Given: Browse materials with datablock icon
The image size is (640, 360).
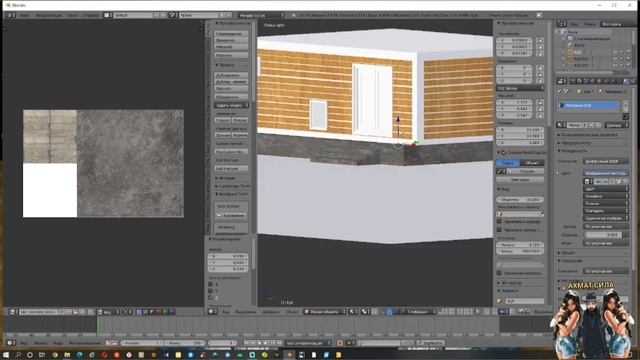Looking at the screenshot, I should point(562,125).
